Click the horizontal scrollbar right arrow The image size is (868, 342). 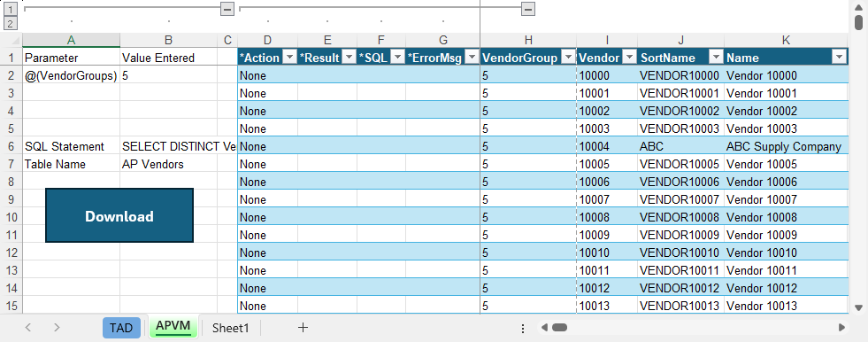click(842, 328)
